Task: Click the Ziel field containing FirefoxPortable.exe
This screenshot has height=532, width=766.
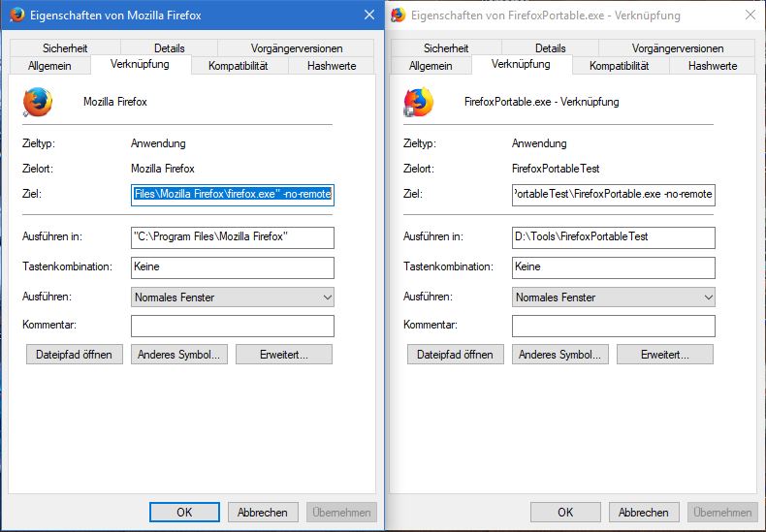Action: [614, 195]
